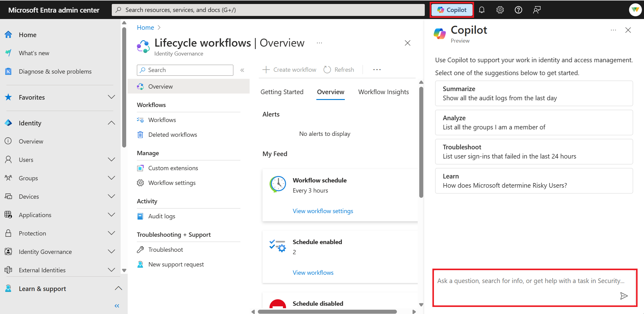Select Overview in the blade menu
The height and width of the screenshot is (314, 644).
click(x=189, y=86)
